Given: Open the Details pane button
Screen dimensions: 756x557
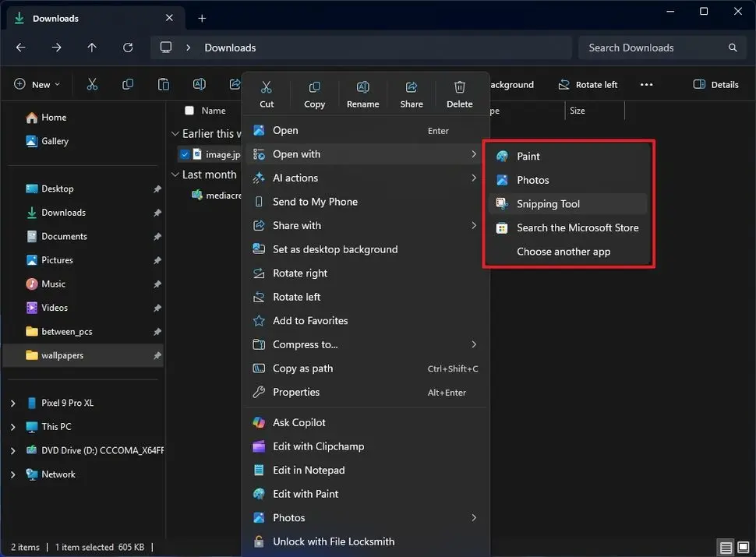Looking at the screenshot, I should [x=715, y=85].
